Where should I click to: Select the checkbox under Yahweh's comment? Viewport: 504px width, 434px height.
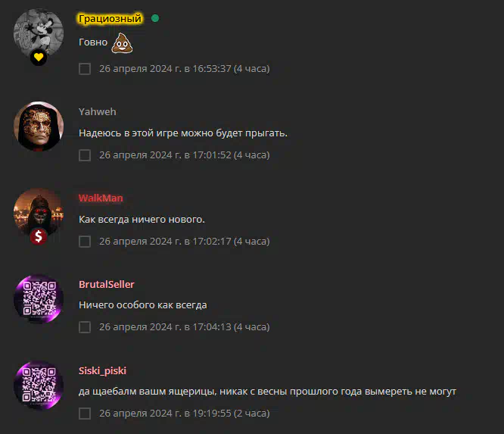click(x=85, y=155)
